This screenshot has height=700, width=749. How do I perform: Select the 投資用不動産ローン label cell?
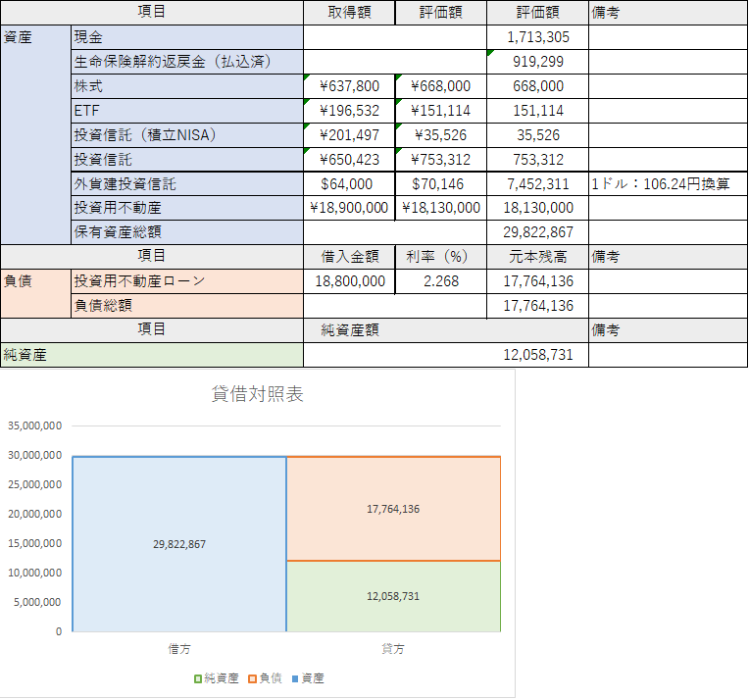187,281
